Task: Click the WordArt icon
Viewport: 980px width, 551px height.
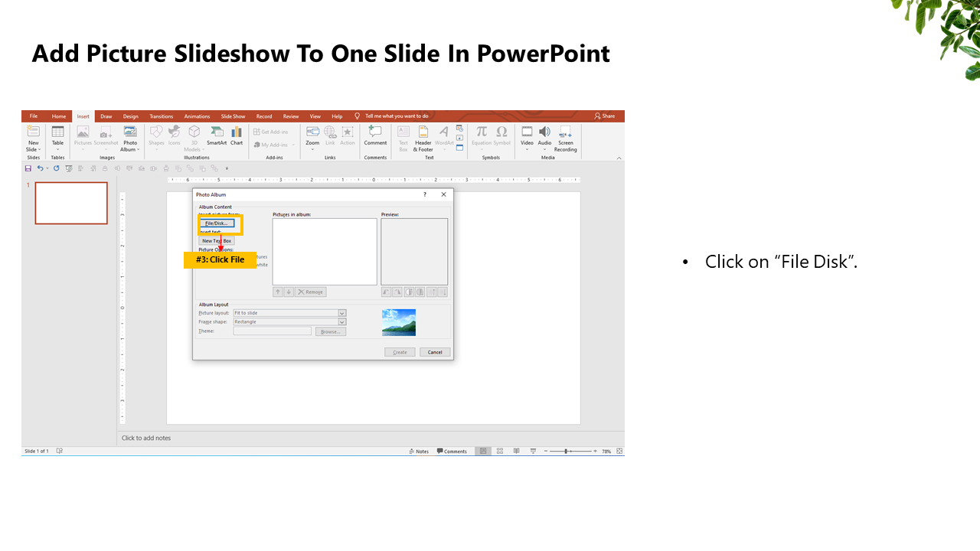Action: point(444,132)
